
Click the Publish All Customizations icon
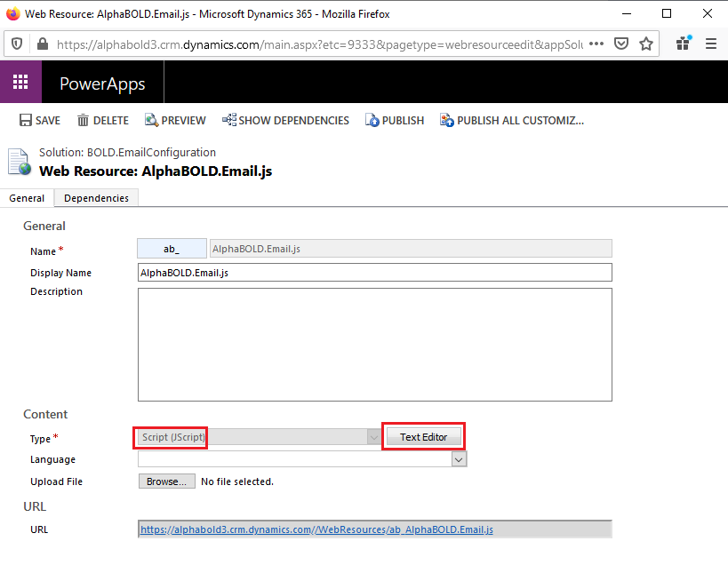click(446, 120)
